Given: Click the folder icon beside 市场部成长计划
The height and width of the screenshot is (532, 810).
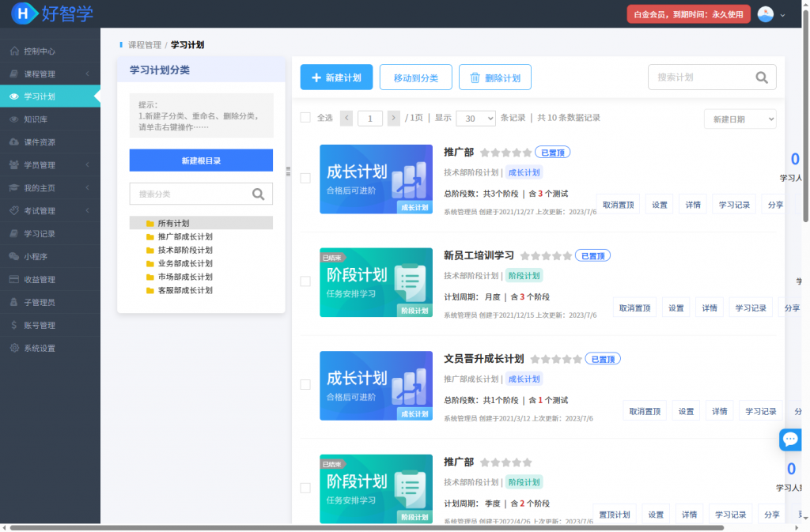Looking at the screenshot, I should tap(150, 277).
